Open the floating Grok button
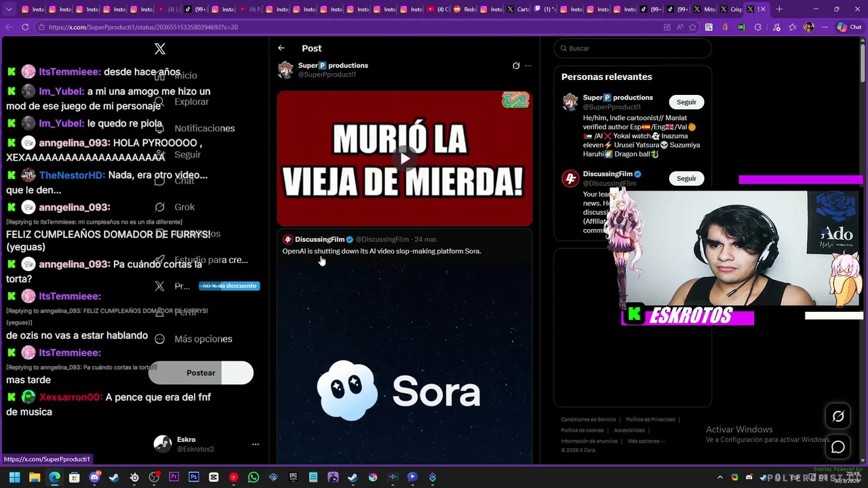This screenshot has width=868, height=488. [838, 416]
